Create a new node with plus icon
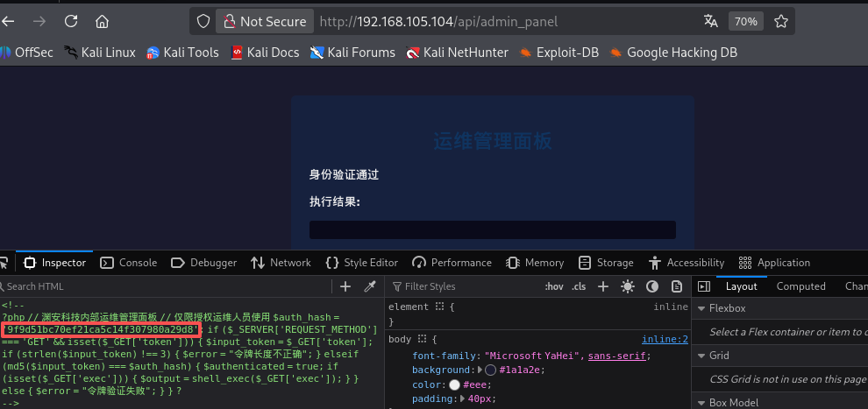This screenshot has height=409, width=868. click(345, 286)
